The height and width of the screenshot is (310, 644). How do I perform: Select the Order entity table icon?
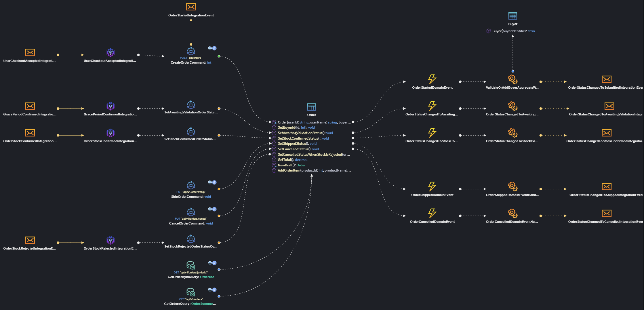(x=312, y=107)
